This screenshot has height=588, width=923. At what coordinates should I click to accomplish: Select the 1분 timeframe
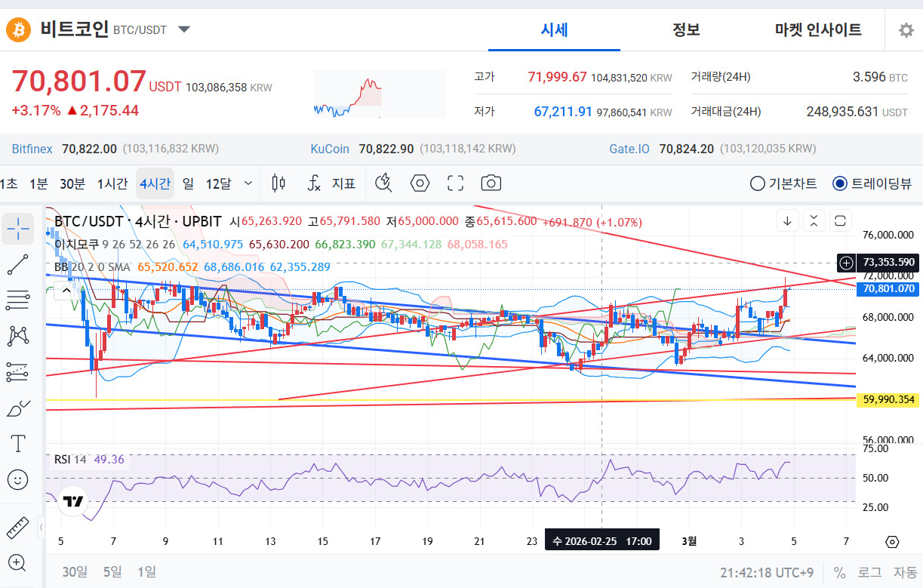point(38,183)
